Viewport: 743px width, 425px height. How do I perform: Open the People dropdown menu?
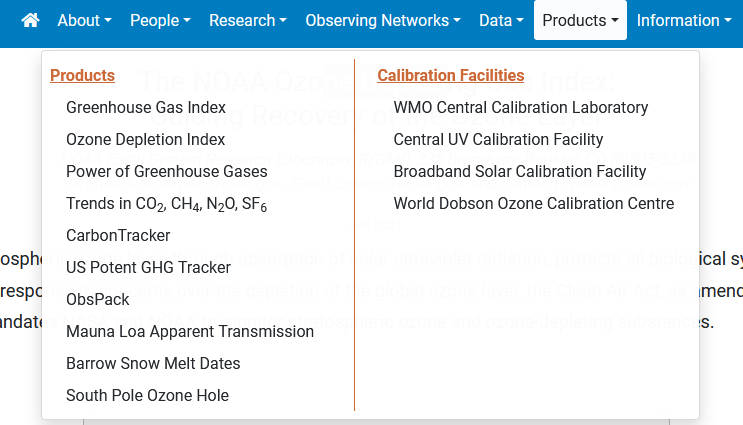[160, 20]
